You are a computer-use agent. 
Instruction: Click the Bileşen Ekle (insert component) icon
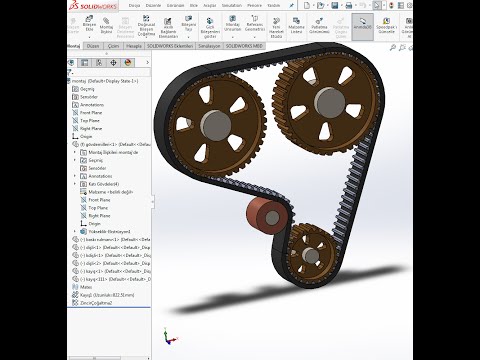(x=89, y=19)
